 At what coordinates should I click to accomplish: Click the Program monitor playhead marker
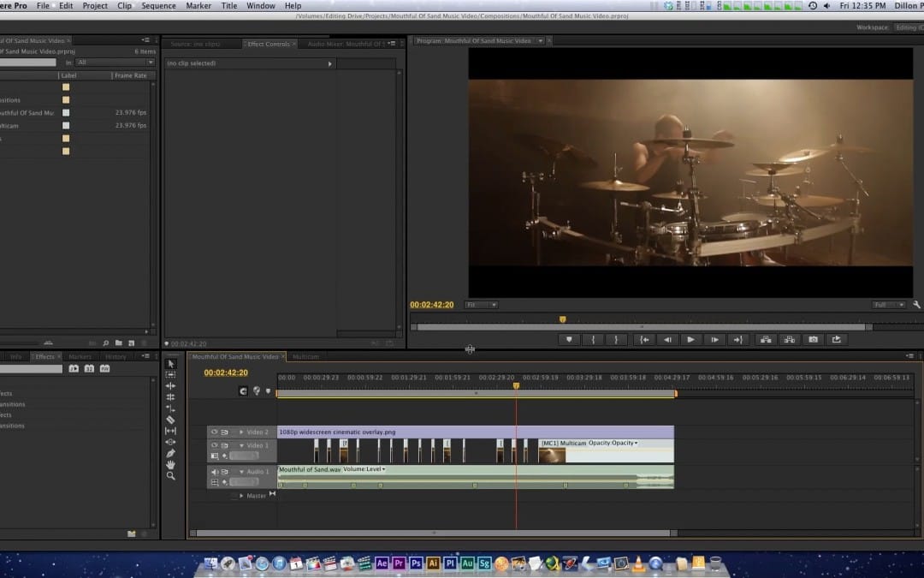click(x=563, y=319)
